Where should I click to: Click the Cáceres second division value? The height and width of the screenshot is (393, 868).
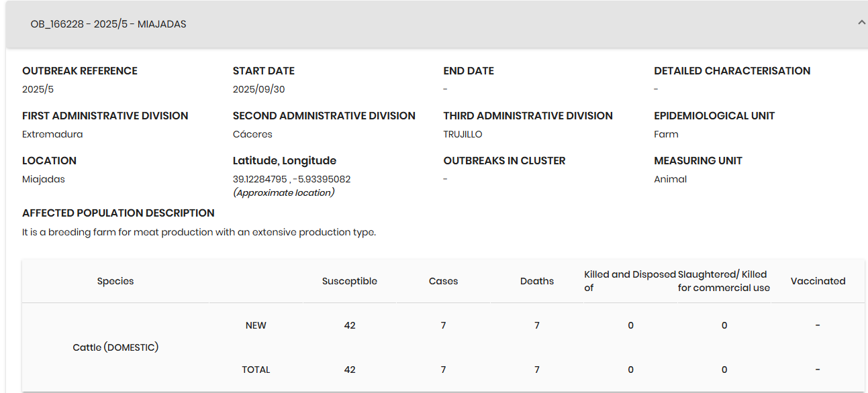tap(252, 134)
